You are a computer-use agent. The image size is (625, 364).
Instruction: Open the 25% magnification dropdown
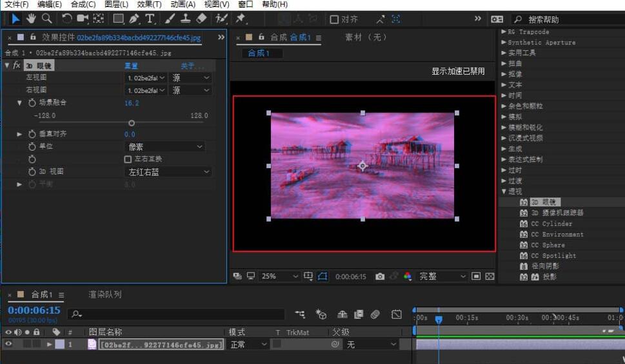click(x=279, y=276)
